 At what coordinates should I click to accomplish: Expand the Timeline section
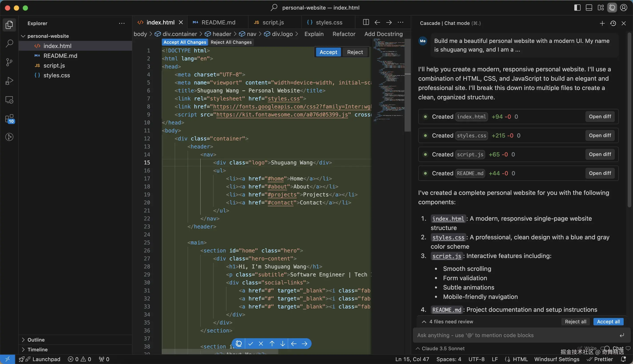(x=38, y=350)
